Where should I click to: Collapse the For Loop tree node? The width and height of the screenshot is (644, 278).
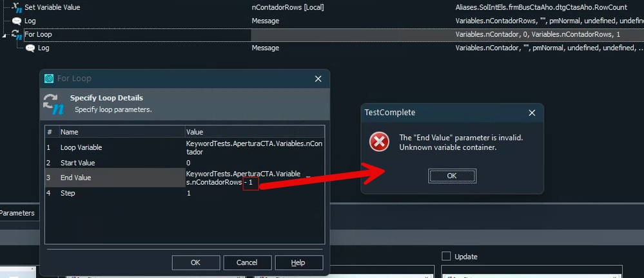[x=4, y=35]
